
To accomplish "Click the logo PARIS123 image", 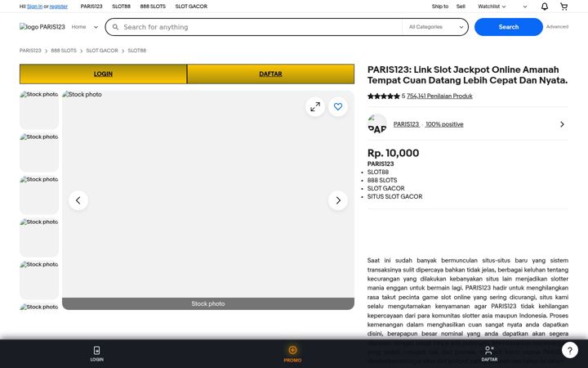I will click(x=42, y=27).
